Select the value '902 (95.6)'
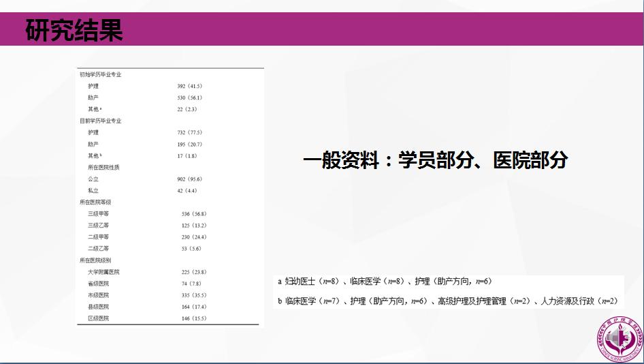 click(x=190, y=179)
